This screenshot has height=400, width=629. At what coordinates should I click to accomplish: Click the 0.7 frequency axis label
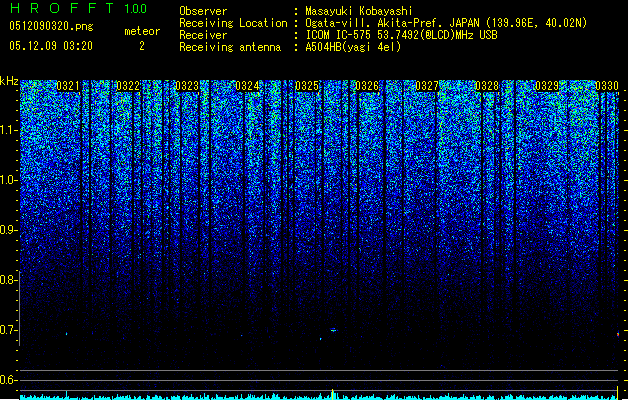[x=9, y=330]
